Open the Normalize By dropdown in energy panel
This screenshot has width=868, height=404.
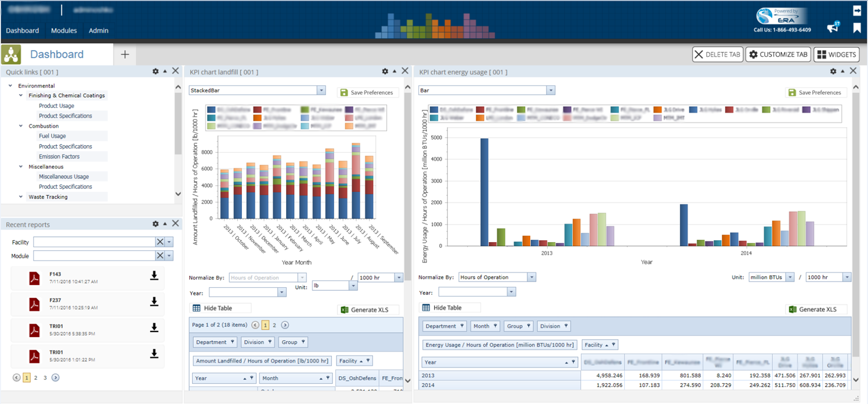[531, 277]
